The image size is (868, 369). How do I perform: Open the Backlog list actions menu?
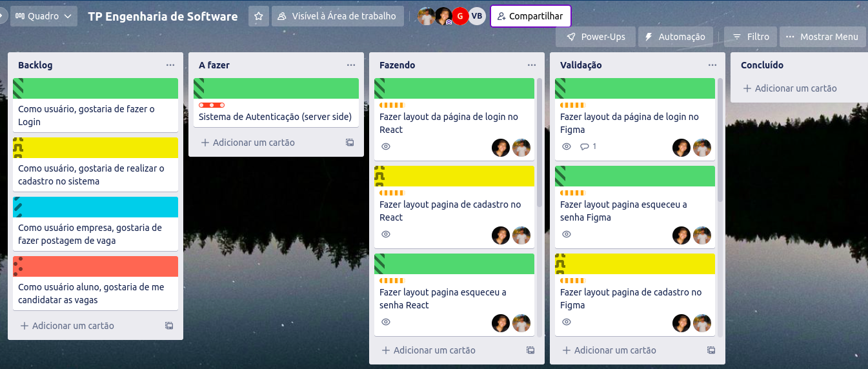point(170,65)
